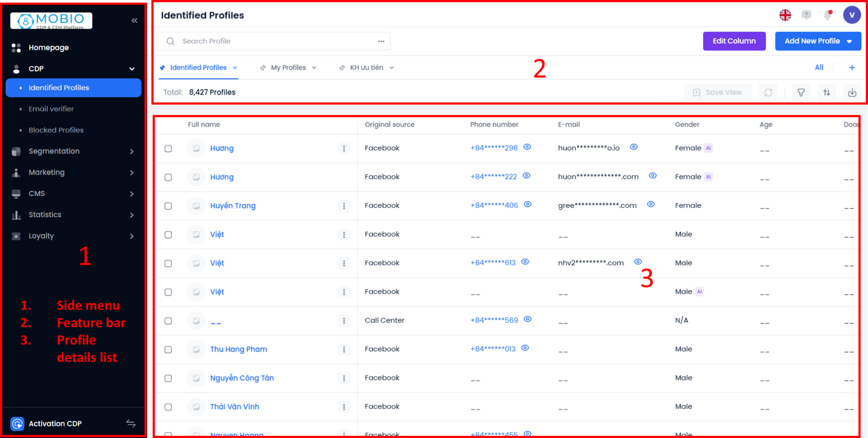
Task: Click the All views link
Action: coord(819,68)
